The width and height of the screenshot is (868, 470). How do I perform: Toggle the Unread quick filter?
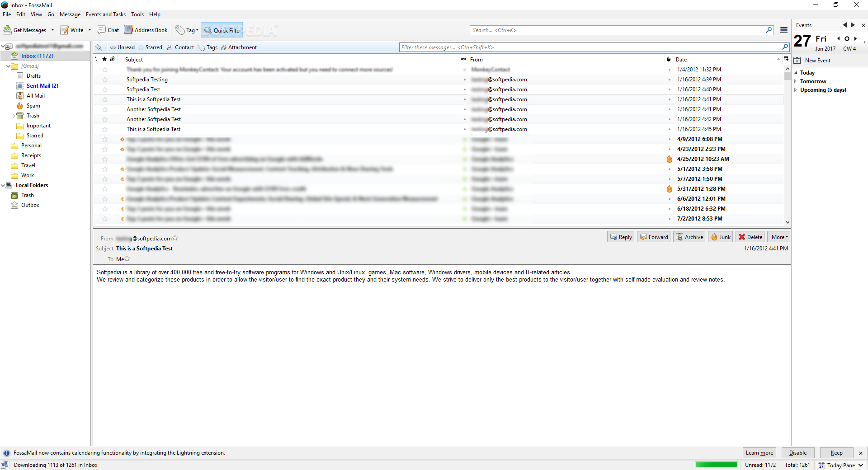pyautogui.click(x=122, y=47)
